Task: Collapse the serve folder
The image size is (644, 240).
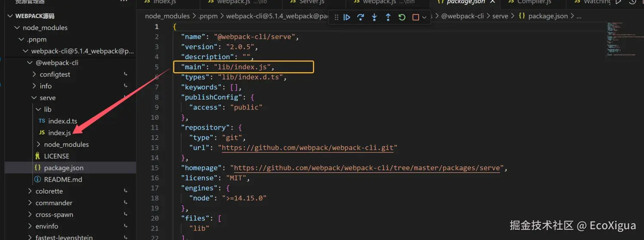Action: (x=34, y=98)
